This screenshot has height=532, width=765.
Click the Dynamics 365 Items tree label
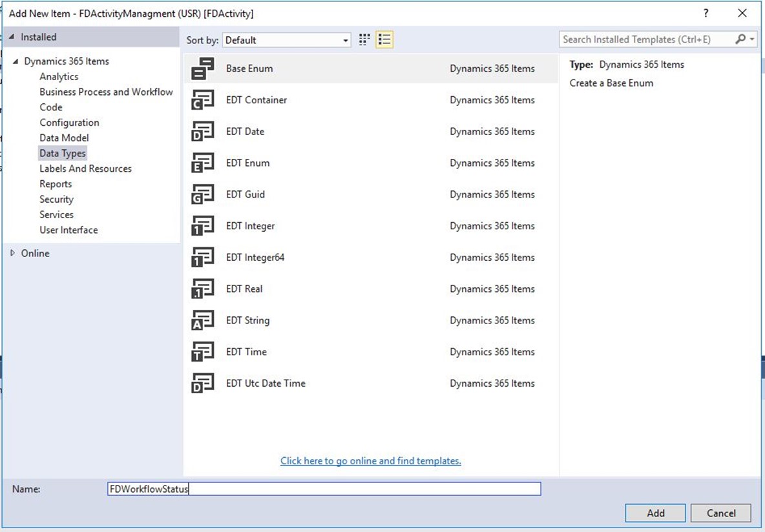[67, 61]
